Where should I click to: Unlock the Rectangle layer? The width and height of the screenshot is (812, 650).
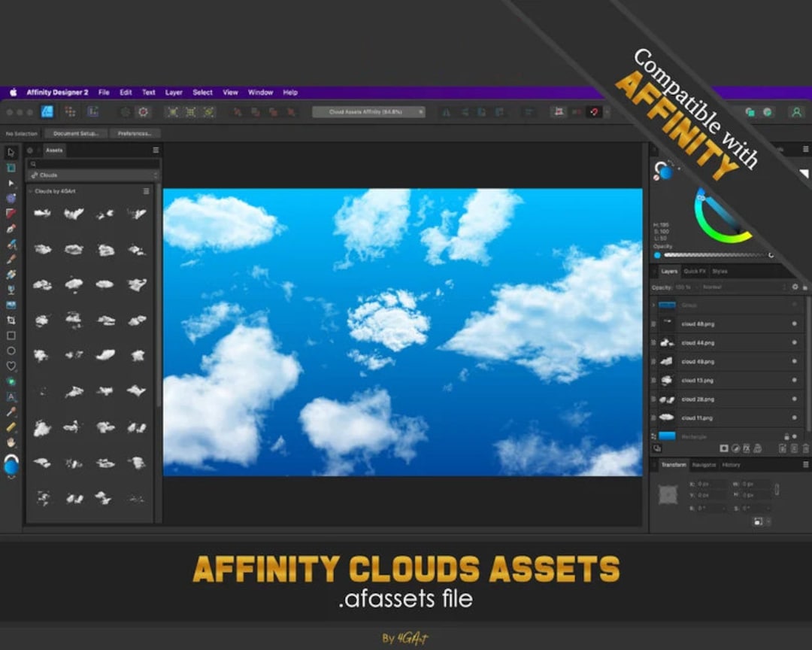[787, 436]
